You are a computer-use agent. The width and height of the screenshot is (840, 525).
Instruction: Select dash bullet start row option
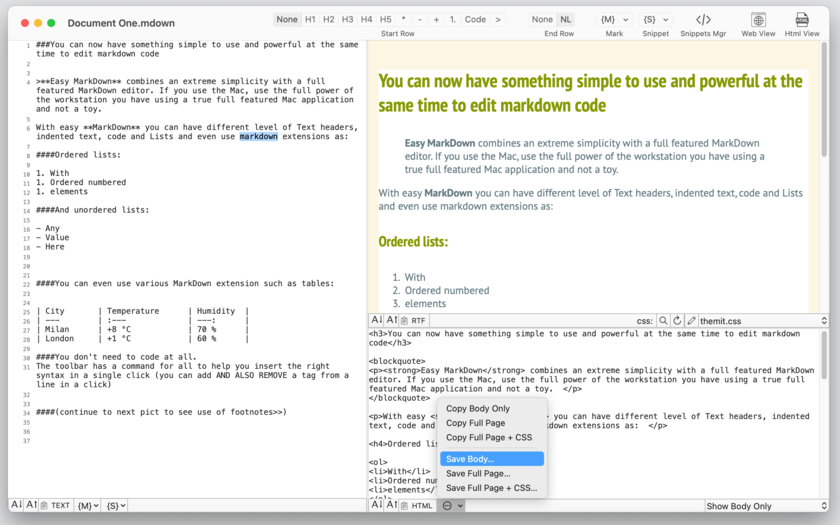click(420, 19)
